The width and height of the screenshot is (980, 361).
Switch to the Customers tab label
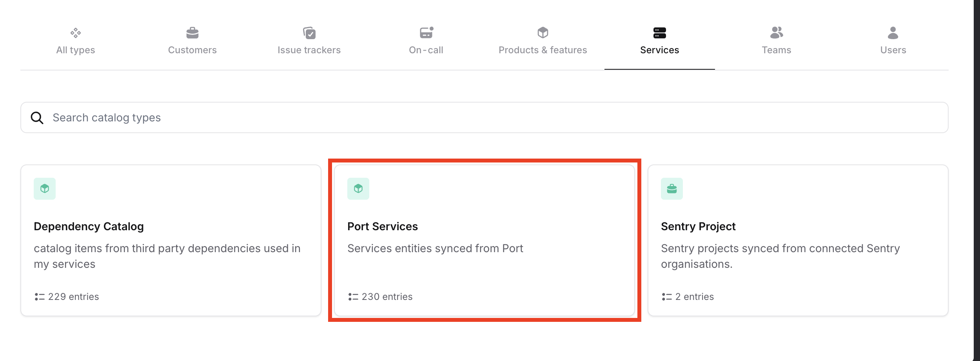point(192,50)
